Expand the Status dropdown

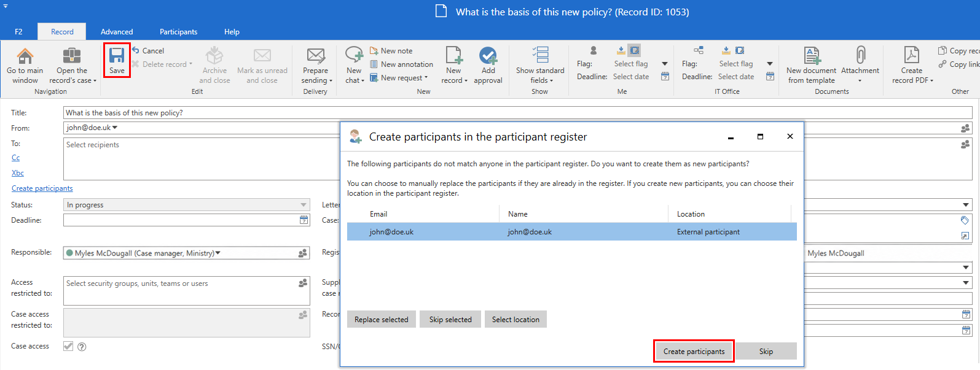pos(304,205)
